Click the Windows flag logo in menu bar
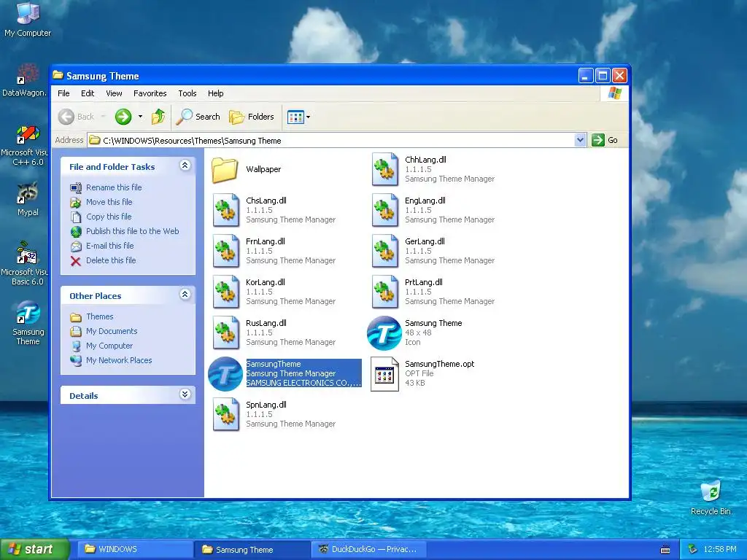The image size is (747, 560). [x=614, y=93]
